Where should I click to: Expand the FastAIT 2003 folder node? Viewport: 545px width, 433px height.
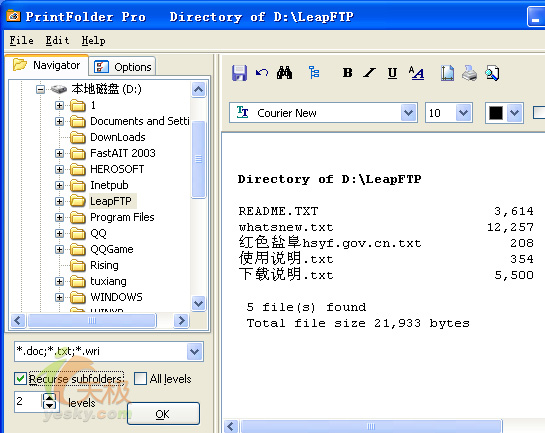click(59, 153)
